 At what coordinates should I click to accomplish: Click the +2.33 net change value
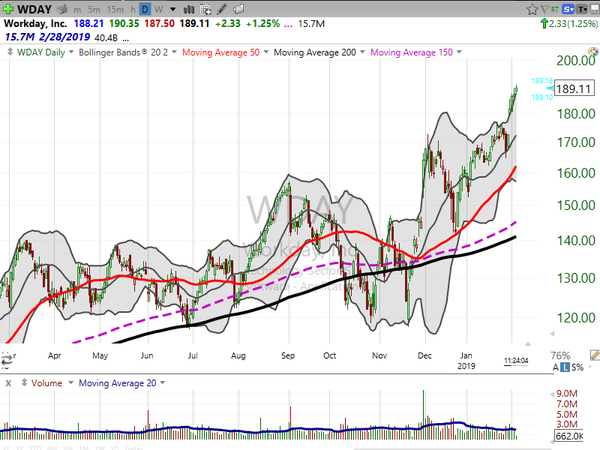click(x=228, y=24)
